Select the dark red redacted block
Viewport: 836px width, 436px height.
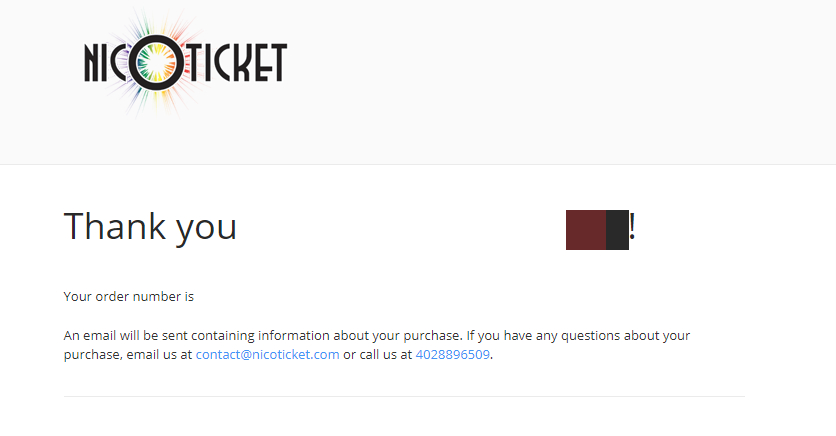tap(586, 230)
